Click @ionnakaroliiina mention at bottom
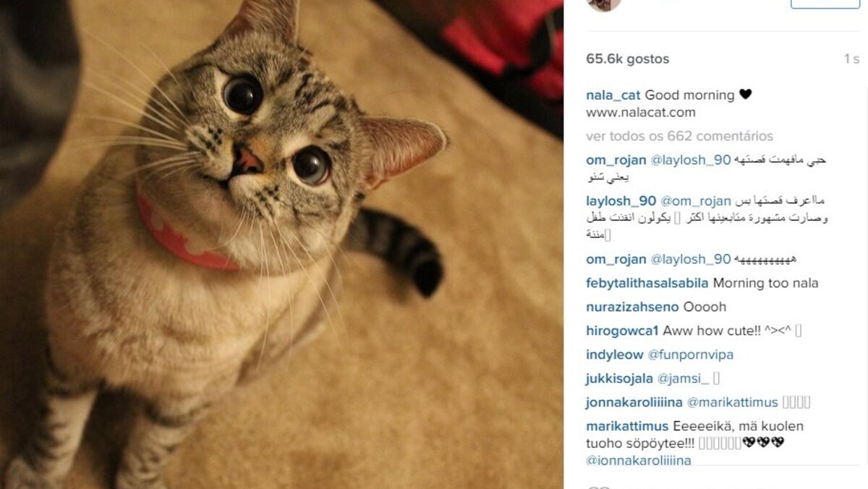 639,461
